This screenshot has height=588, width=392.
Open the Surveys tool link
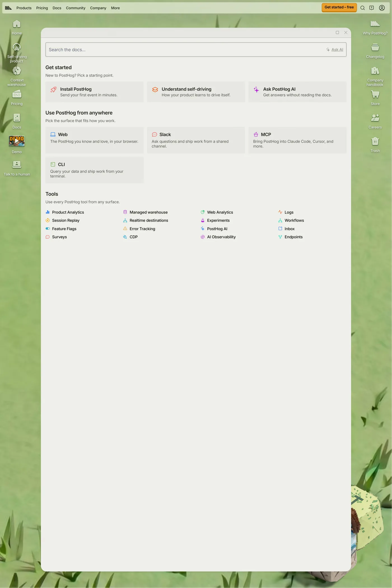(56, 237)
